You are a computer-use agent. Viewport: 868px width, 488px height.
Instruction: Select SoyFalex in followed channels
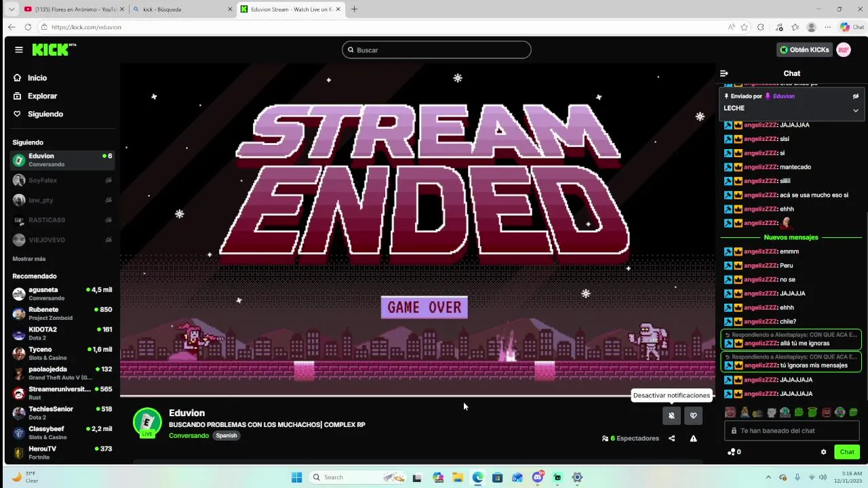point(63,180)
